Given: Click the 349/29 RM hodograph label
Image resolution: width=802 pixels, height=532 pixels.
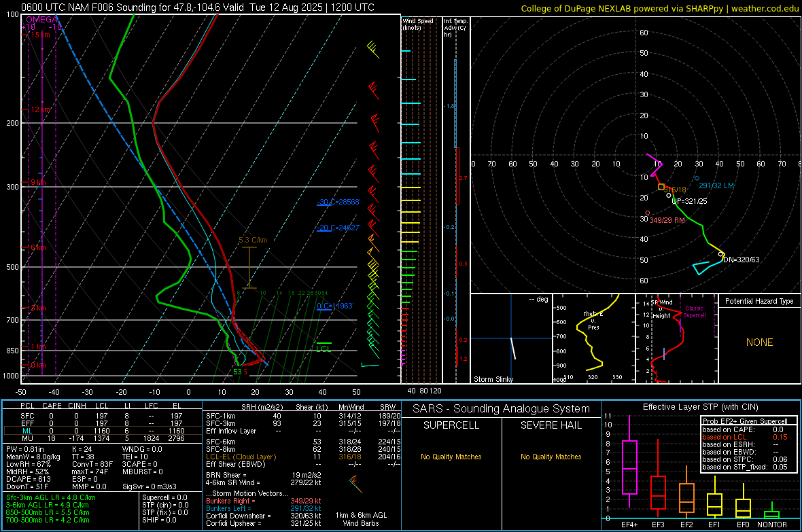Looking at the screenshot, I should pyautogui.click(x=667, y=220).
